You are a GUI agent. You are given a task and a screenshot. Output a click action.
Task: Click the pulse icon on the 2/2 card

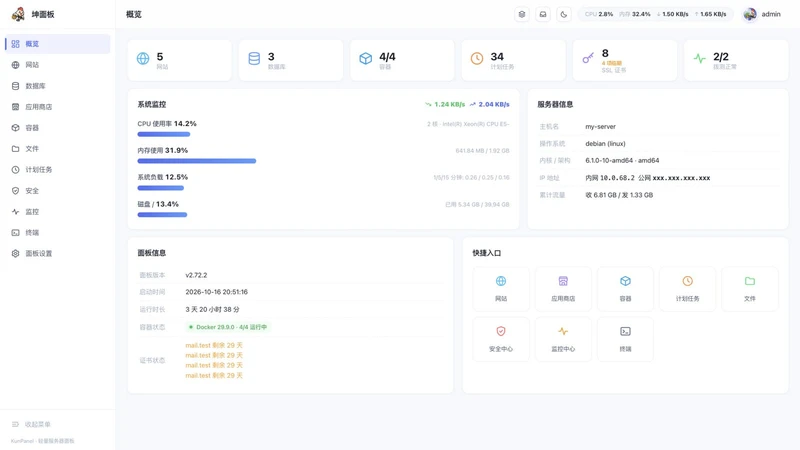[699, 58]
